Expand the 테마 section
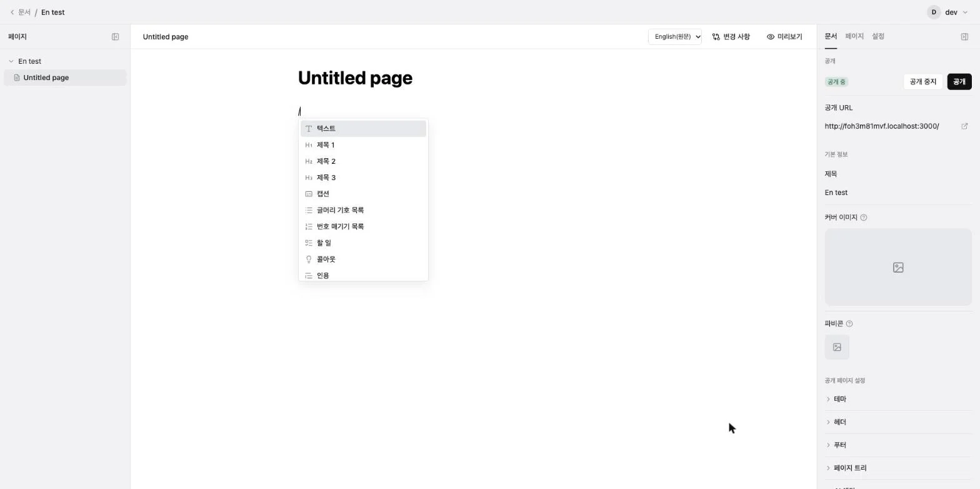 point(898,399)
